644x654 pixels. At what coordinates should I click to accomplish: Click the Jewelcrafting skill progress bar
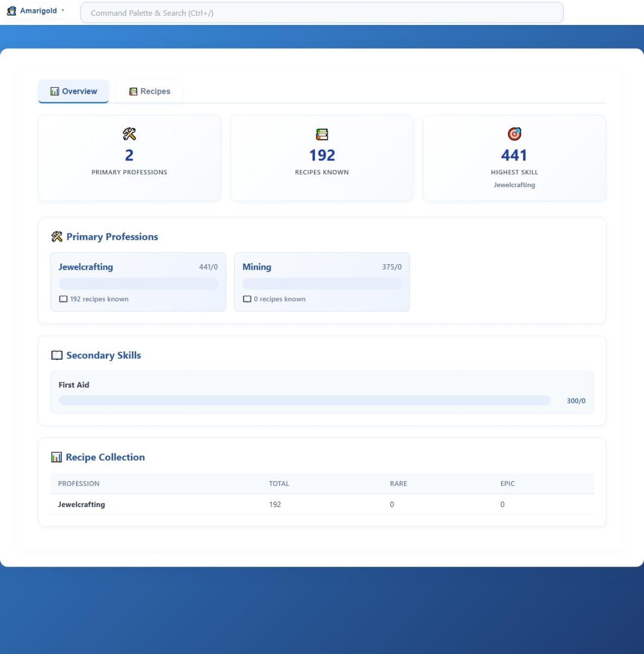(x=138, y=284)
